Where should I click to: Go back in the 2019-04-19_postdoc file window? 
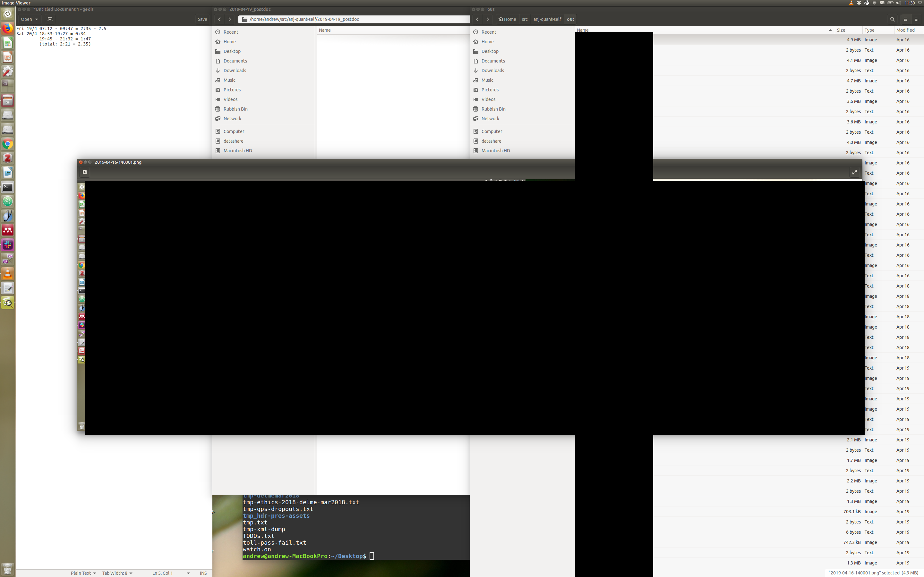[219, 19]
